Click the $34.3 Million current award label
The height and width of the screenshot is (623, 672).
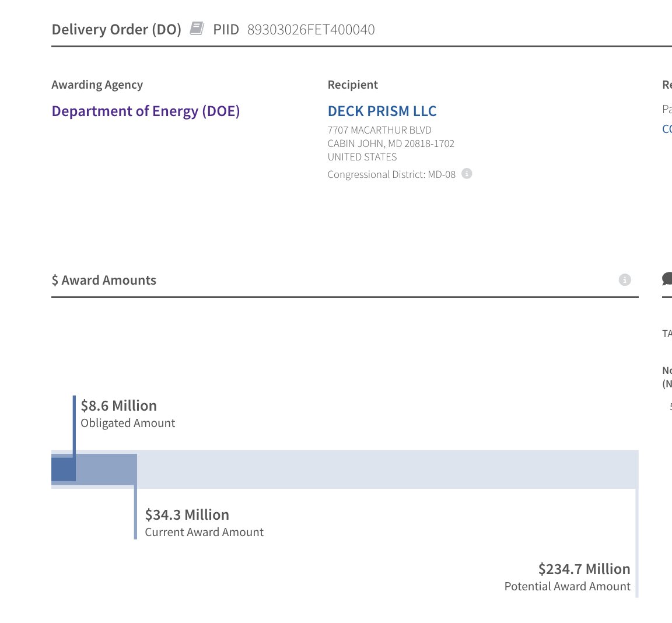pyautogui.click(x=187, y=515)
